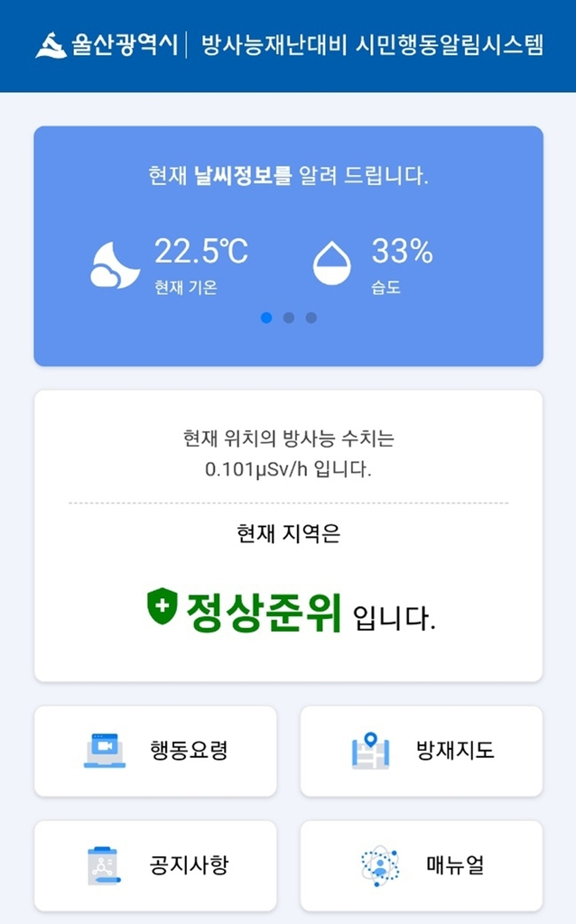576x924 pixels.
Task: Open the 행동요령 action guidelines card
Action: 153,751
